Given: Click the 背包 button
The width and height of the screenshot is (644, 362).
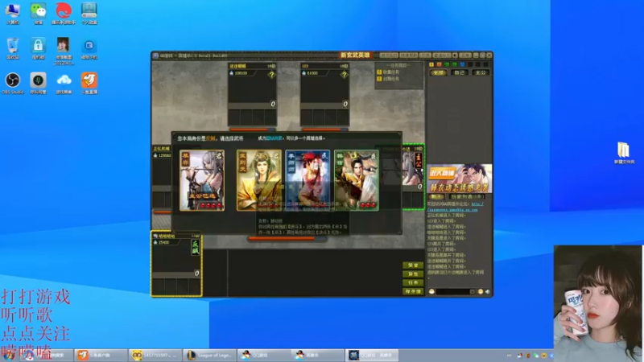Looking at the screenshot, I should point(413,274).
